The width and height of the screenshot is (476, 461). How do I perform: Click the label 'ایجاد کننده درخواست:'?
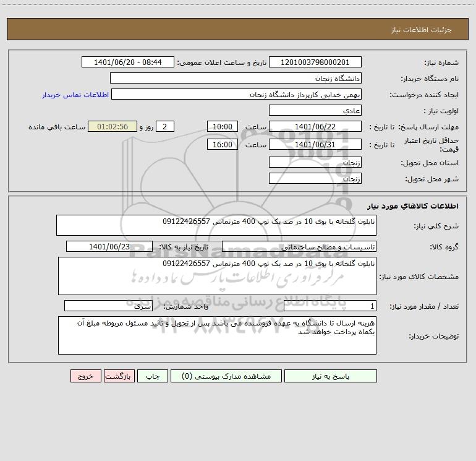pos(424,95)
